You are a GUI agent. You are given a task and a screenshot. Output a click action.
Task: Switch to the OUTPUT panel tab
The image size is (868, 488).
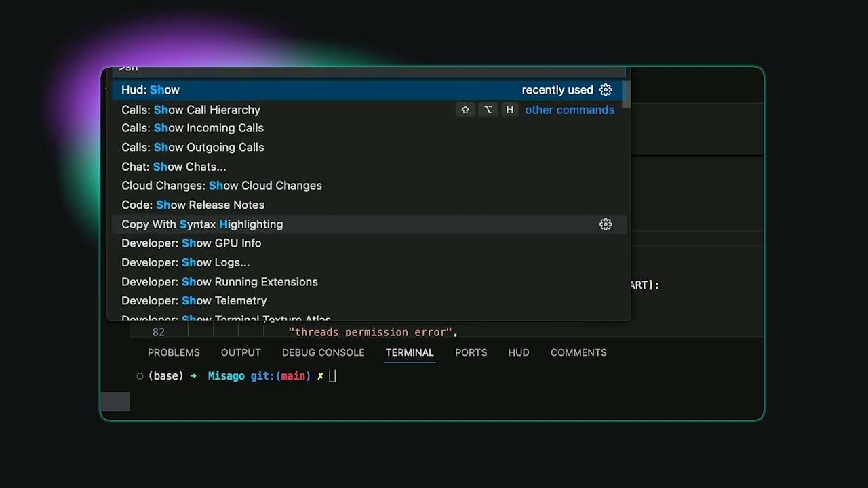pyautogui.click(x=241, y=352)
